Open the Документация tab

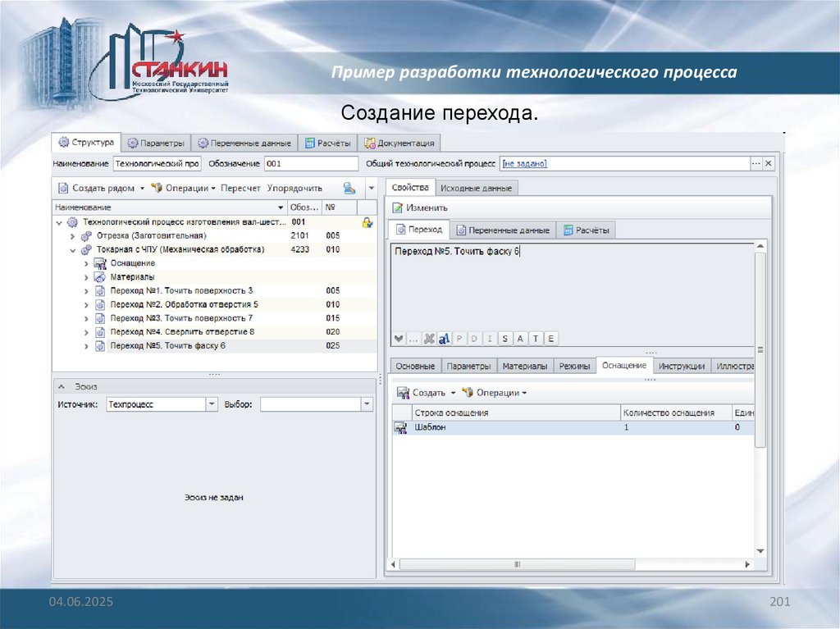pos(399,143)
